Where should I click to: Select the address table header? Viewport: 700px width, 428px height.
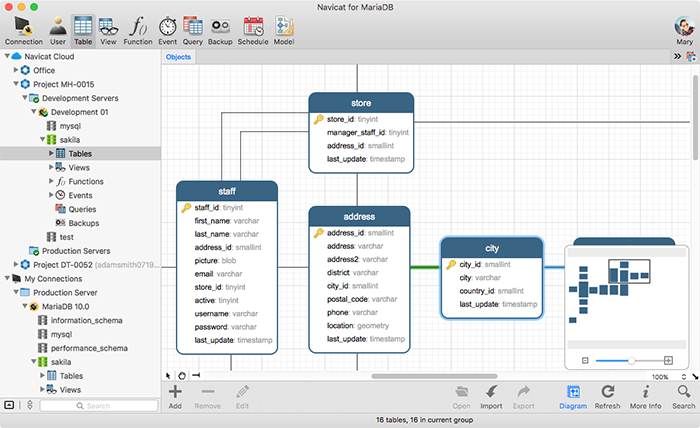[359, 217]
